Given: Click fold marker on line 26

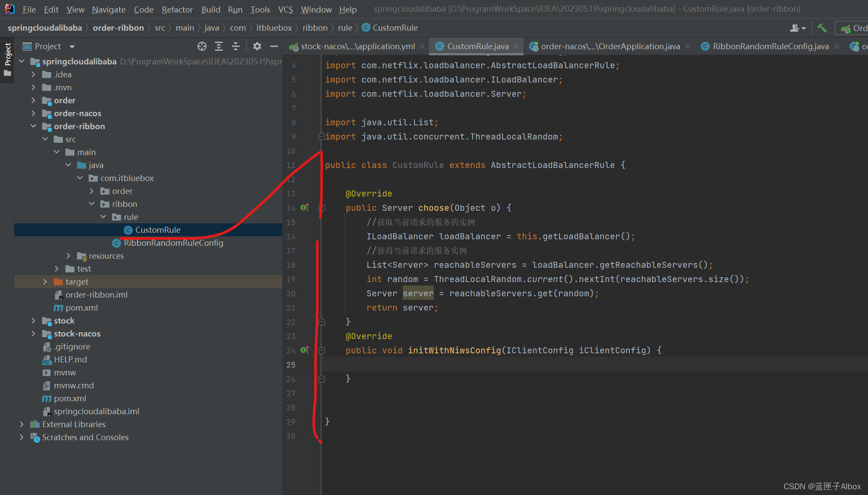Looking at the screenshot, I should click(x=322, y=379).
